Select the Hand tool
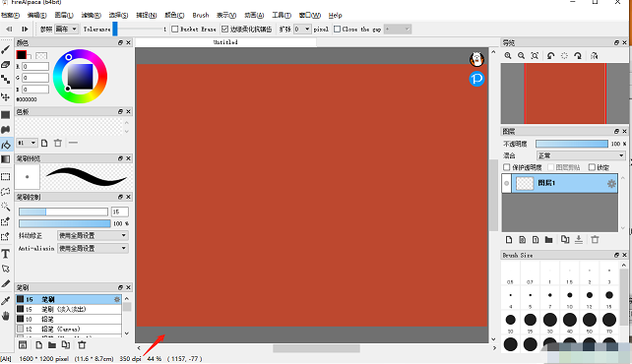632x364 pixels. pos(6,316)
